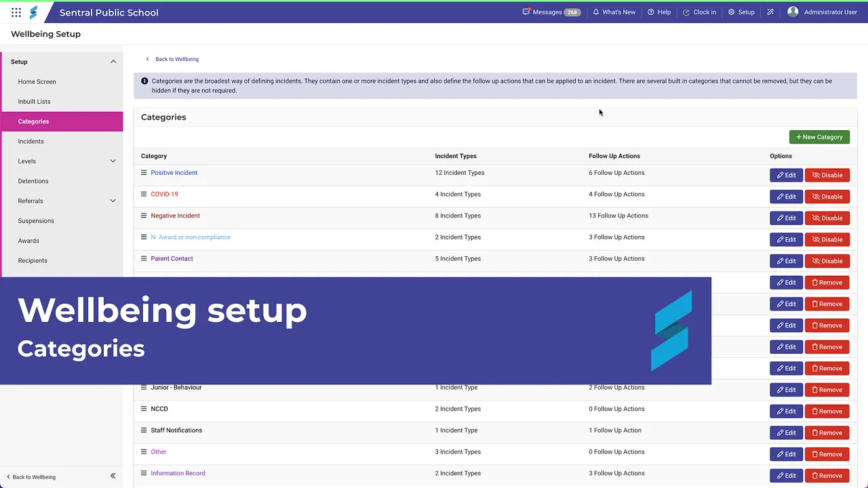Viewport: 868px width, 488px height.
Task: Click the 268 messages count badge
Action: (572, 12)
